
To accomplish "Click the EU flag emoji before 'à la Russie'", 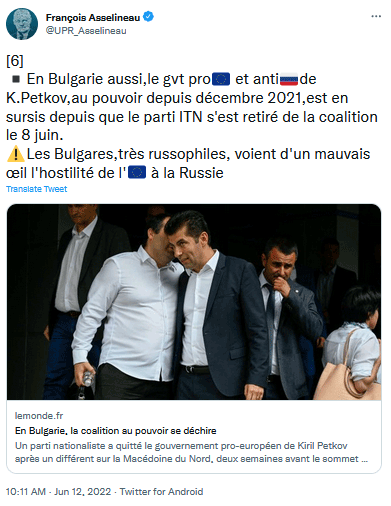I will tap(137, 173).
